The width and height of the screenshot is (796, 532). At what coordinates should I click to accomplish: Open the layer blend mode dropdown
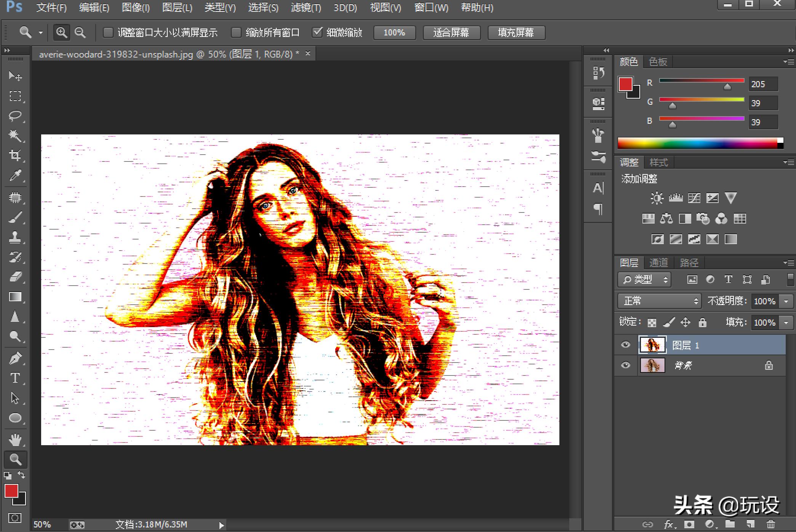(x=659, y=301)
